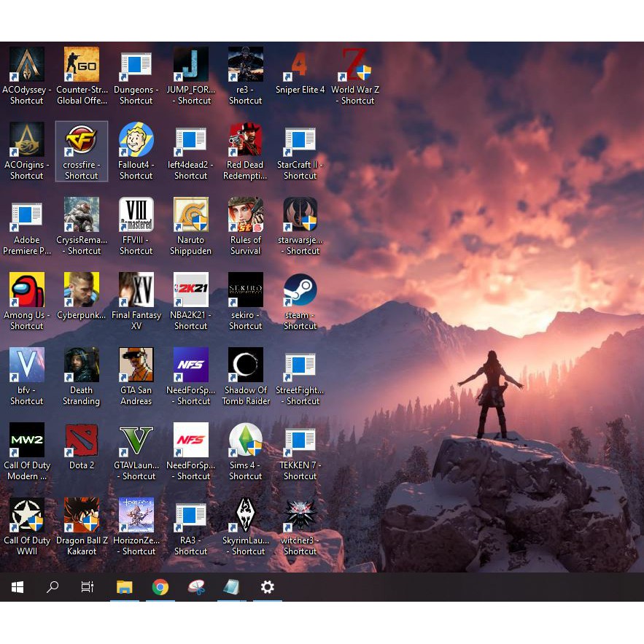Open Google Chrome from the taskbar
Viewport: 644px width, 644px height.
point(160,587)
